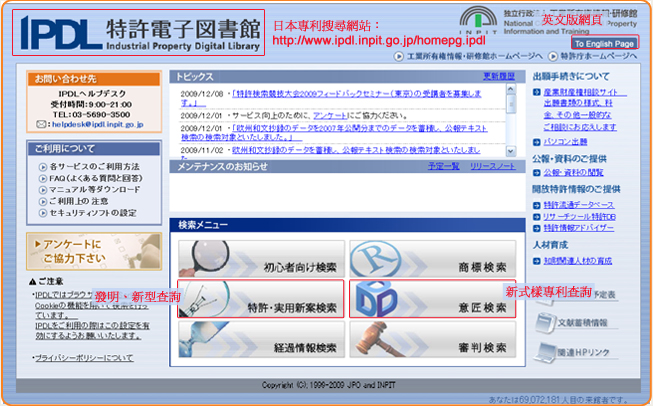Open セキュリティソフトの設定
Screen dimensions: 653x406
coord(93,213)
